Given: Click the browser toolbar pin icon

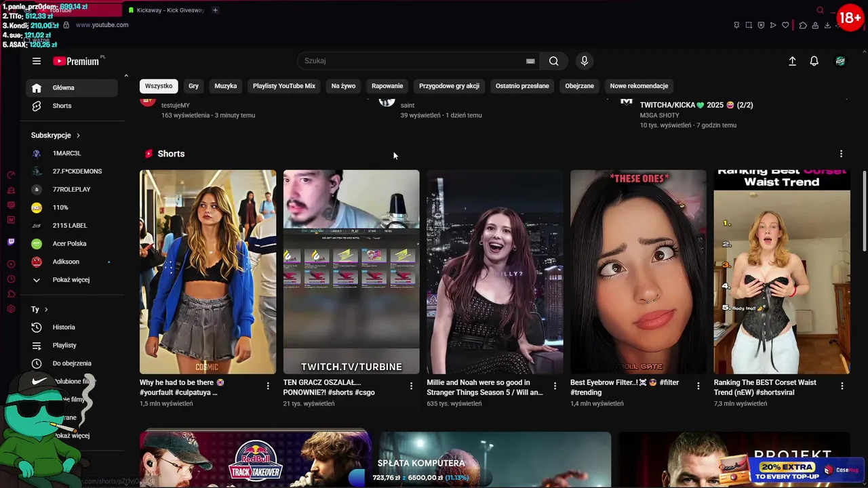Looking at the screenshot, I should tap(736, 25).
